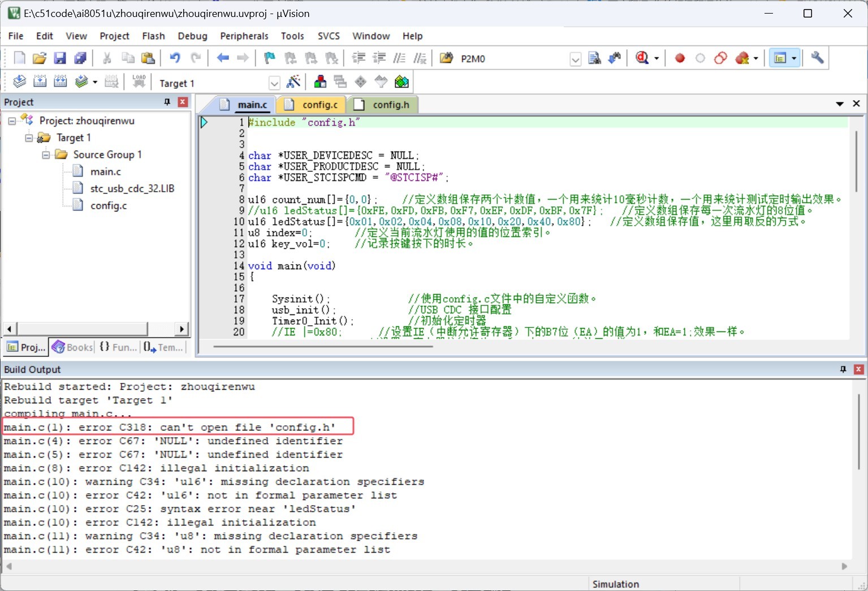The image size is (868, 591).
Task: Rebuild all target files icon
Action: 60,82
